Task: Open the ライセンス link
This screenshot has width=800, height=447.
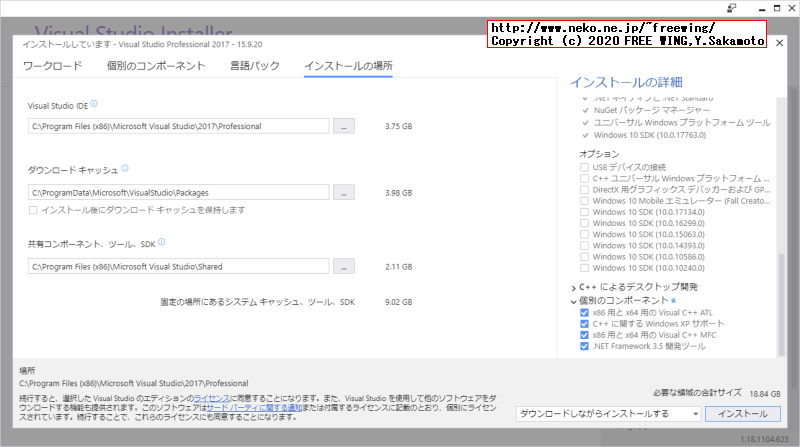Action: pos(212,398)
